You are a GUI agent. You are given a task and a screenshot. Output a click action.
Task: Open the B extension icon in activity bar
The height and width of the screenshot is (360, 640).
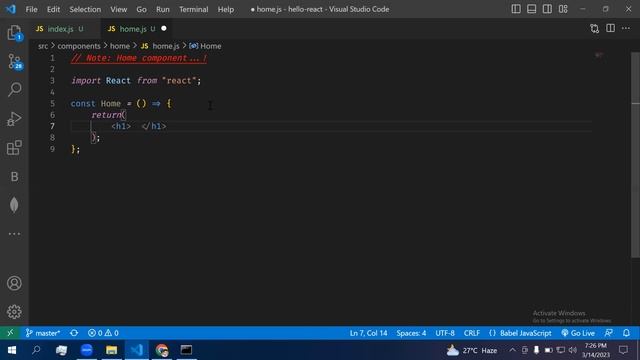[x=14, y=176]
